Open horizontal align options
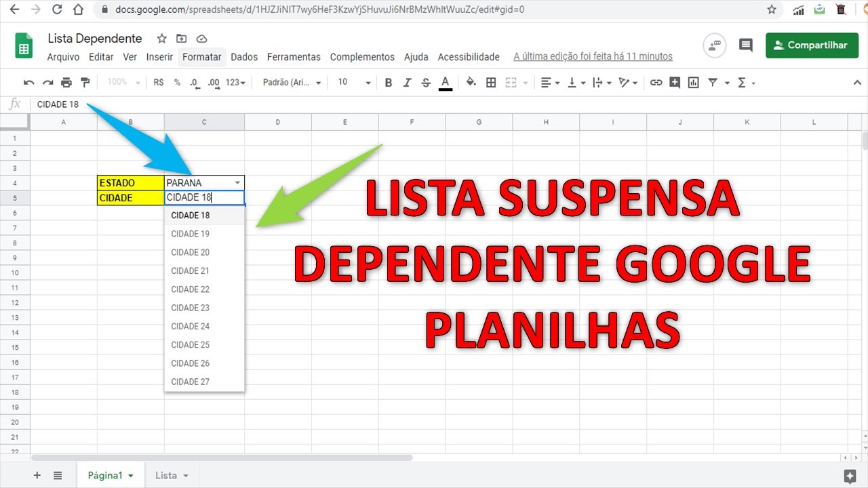 (x=550, y=83)
